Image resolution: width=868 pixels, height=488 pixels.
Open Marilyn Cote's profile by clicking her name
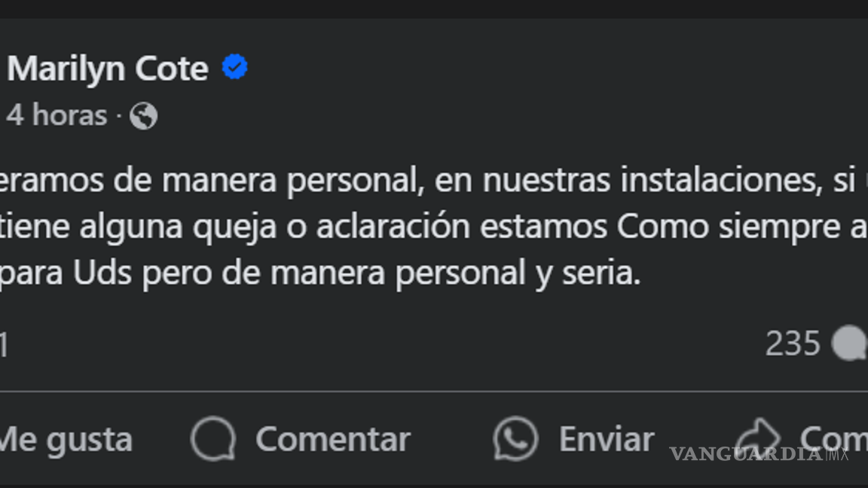108,67
